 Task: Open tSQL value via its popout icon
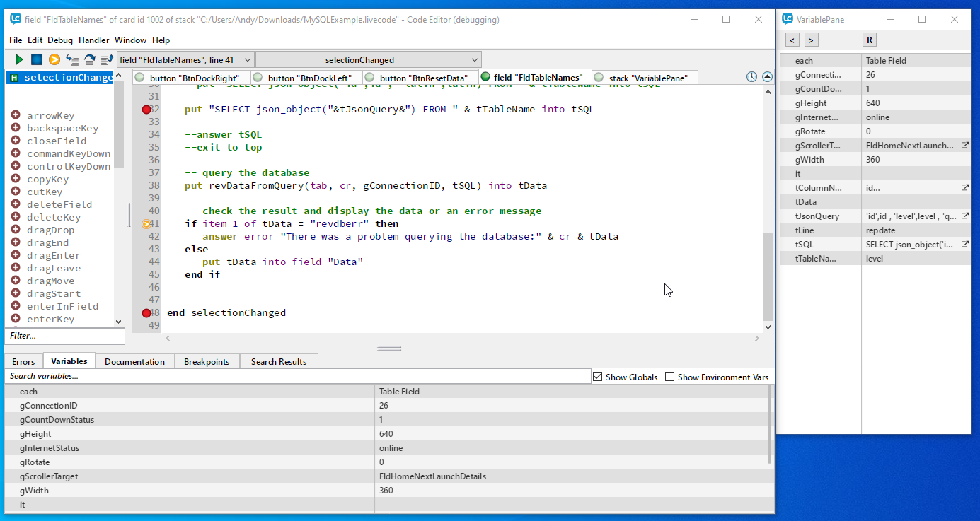[964, 245]
